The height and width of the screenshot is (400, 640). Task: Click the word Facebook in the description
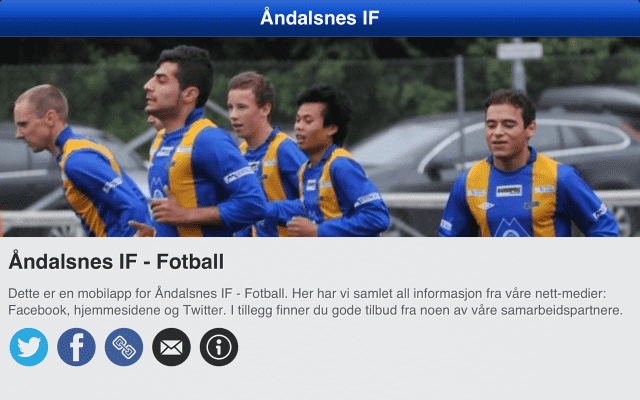pos(37,310)
